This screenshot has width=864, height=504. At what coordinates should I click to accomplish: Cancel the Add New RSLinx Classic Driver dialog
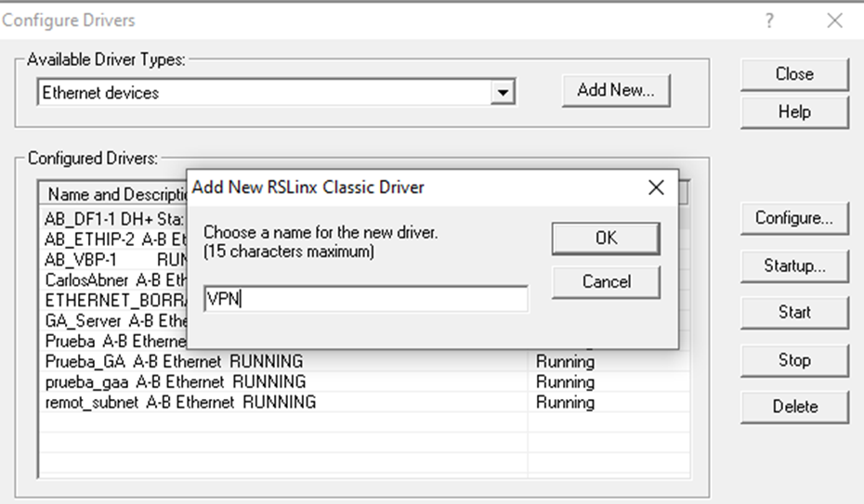tap(605, 282)
